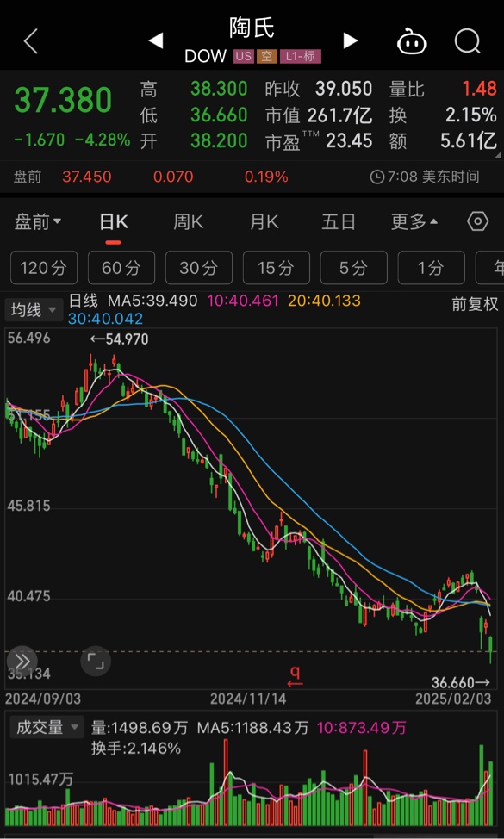Switch to the 月K tab
This screenshot has width=504, height=839.
point(264,221)
